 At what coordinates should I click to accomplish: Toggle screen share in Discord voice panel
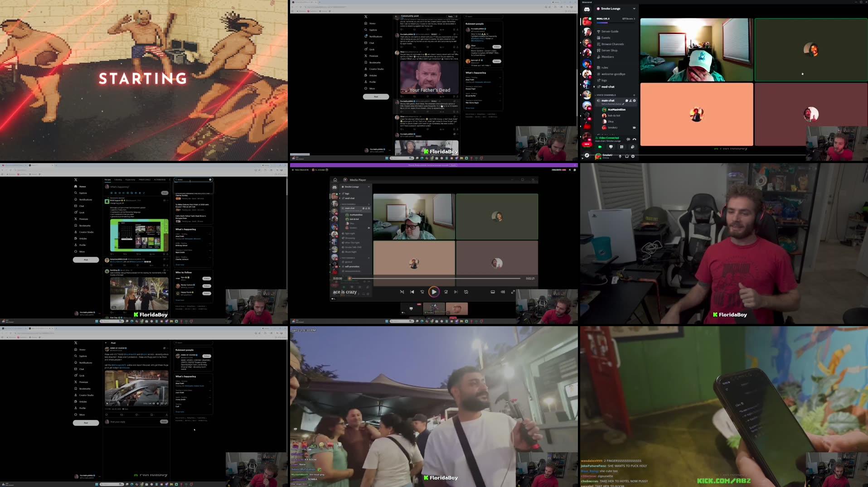pyautogui.click(x=611, y=147)
